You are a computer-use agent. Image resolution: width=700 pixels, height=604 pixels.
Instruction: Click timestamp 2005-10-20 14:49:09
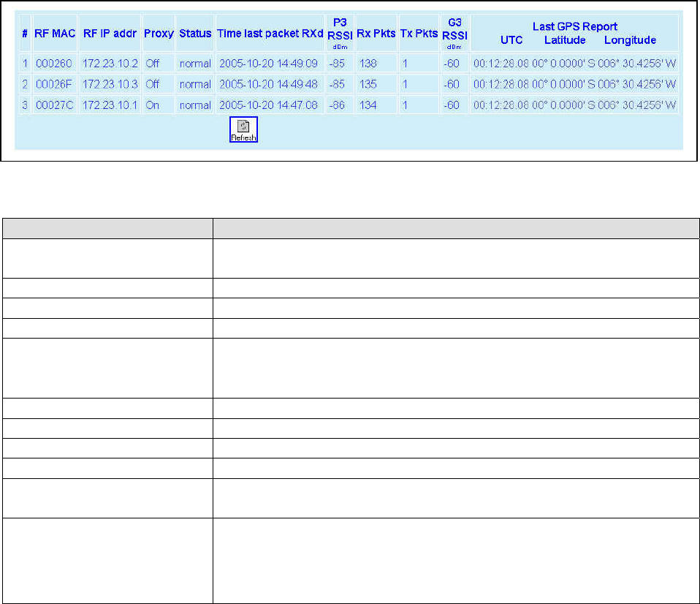(268, 64)
